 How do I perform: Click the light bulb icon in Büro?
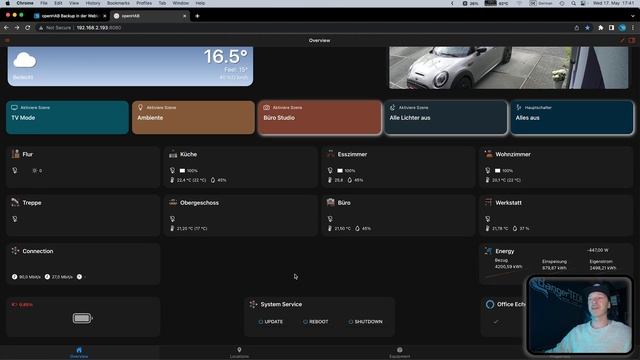[330, 219]
